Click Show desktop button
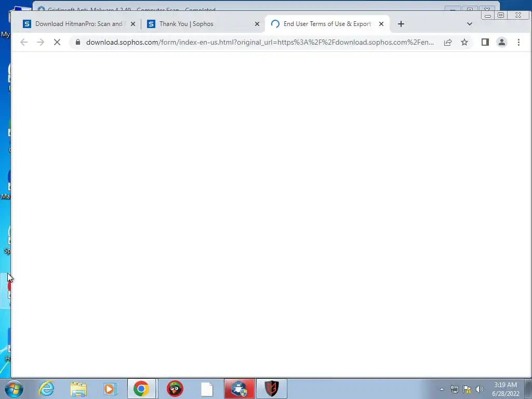This screenshot has height=399, width=532. pyautogui.click(x=528, y=389)
